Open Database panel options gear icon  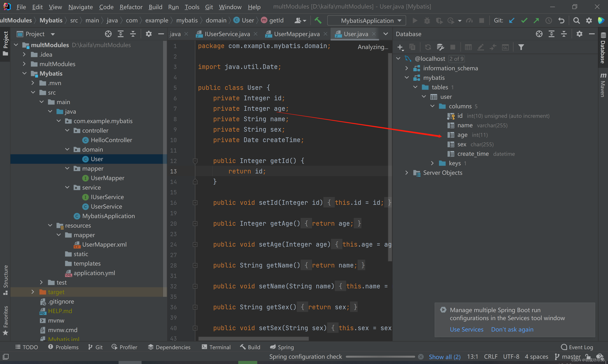coord(579,34)
